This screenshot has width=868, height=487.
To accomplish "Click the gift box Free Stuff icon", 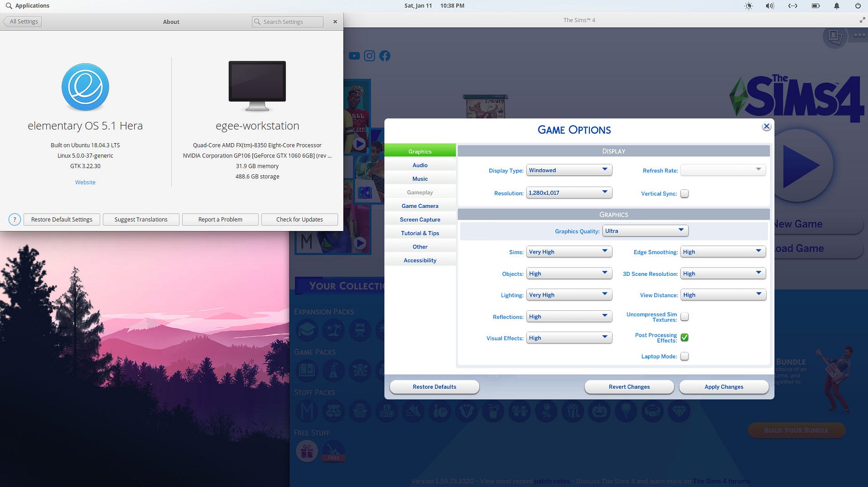I will point(307,452).
